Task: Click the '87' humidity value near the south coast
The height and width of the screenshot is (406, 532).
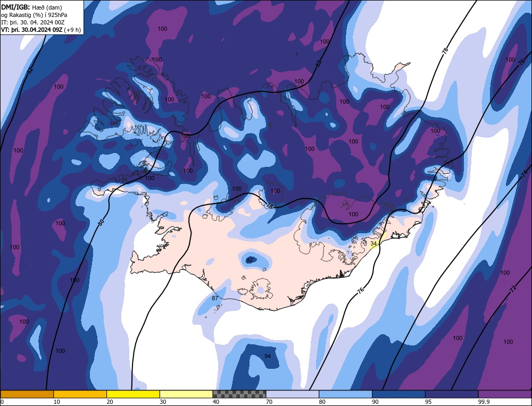Action: coord(215,298)
